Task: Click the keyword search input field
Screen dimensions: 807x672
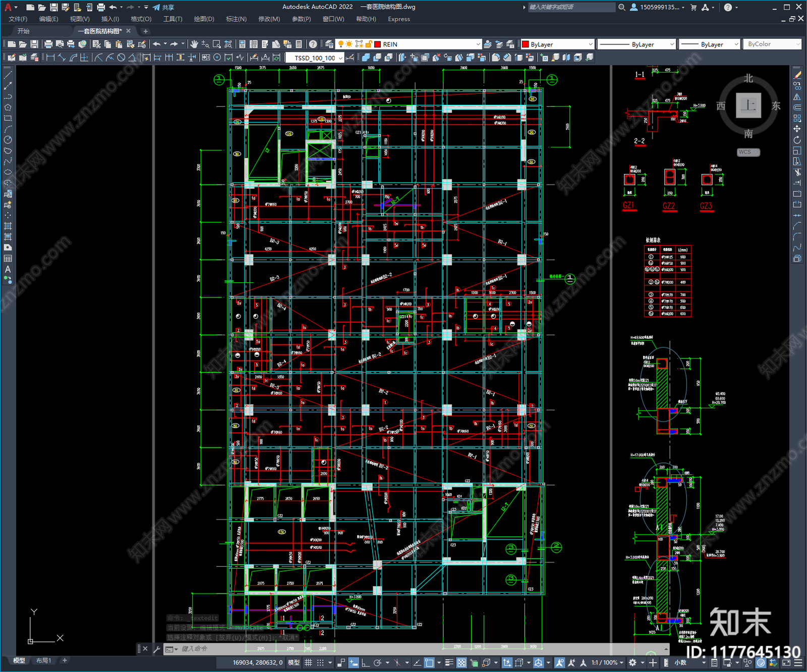Action: [x=571, y=7]
